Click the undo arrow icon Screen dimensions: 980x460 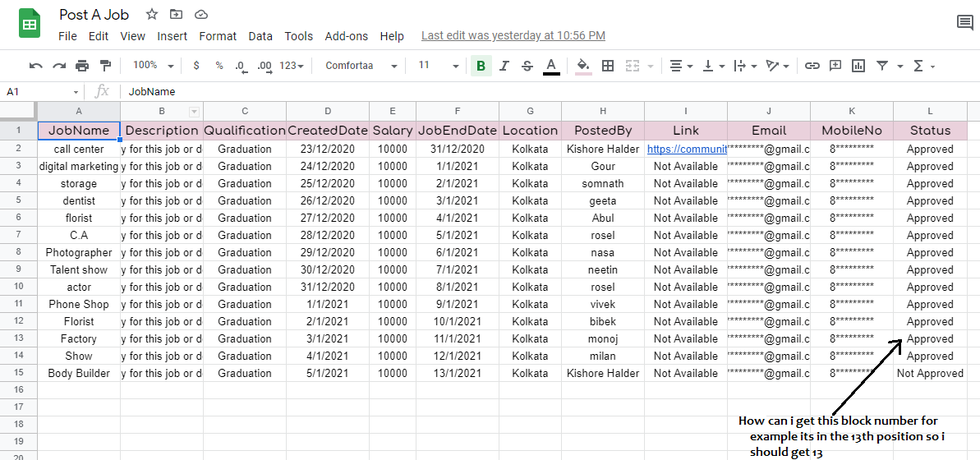pos(35,66)
